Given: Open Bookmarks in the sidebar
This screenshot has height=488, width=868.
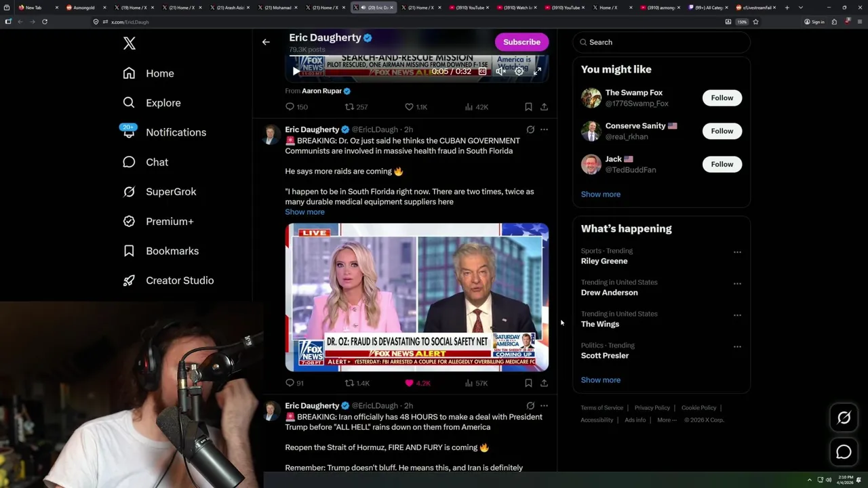Looking at the screenshot, I should pos(161,251).
